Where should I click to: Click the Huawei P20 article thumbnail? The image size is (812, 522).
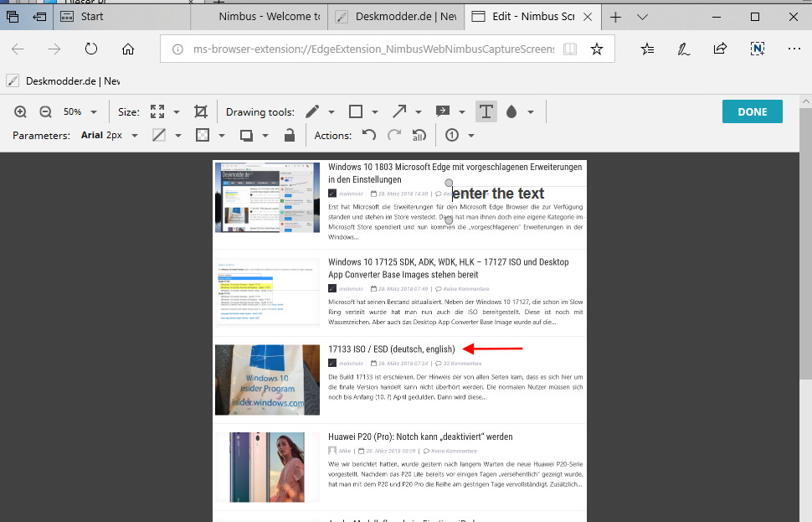coord(267,468)
